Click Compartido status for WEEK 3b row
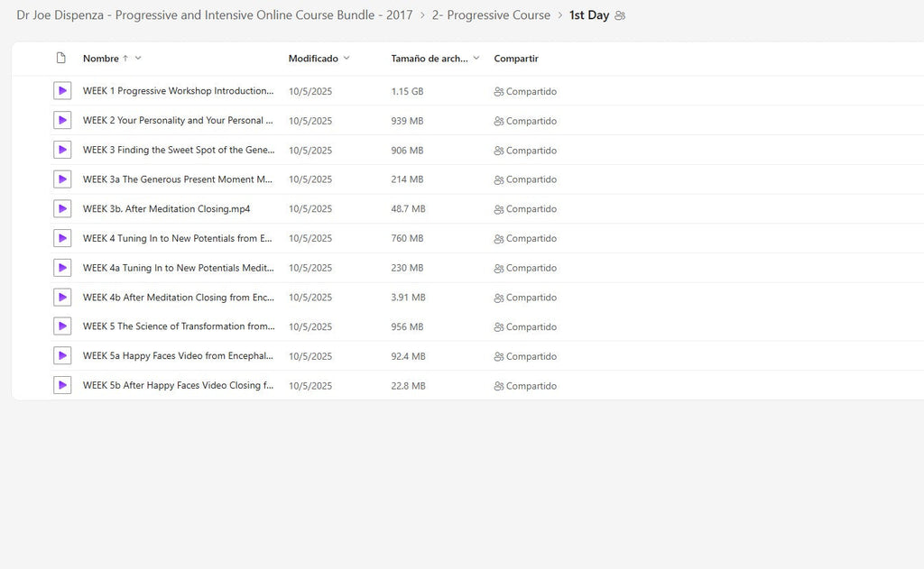The image size is (924, 569). (525, 209)
